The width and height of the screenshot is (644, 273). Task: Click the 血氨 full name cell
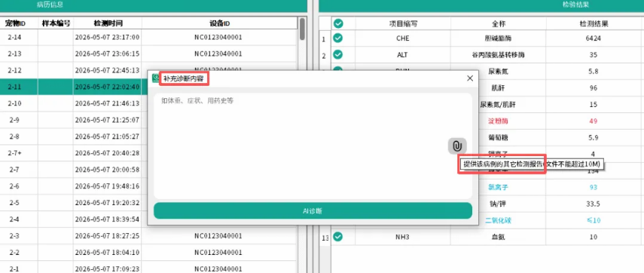click(498, 237)
